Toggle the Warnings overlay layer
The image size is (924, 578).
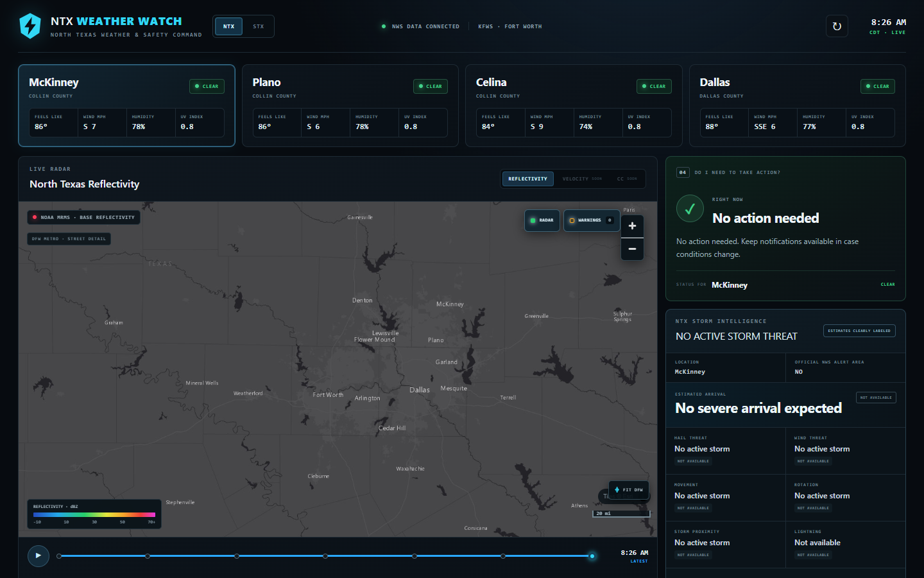tap(592, 220)
